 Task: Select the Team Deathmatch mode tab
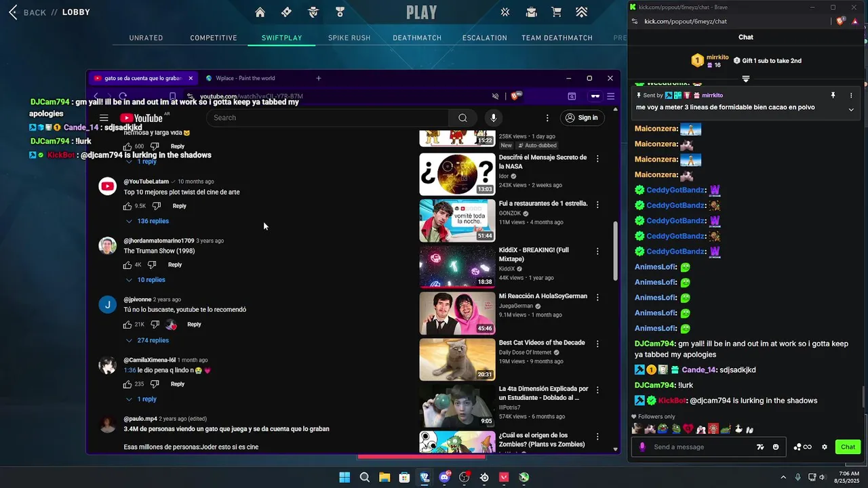tap(557, 38)
